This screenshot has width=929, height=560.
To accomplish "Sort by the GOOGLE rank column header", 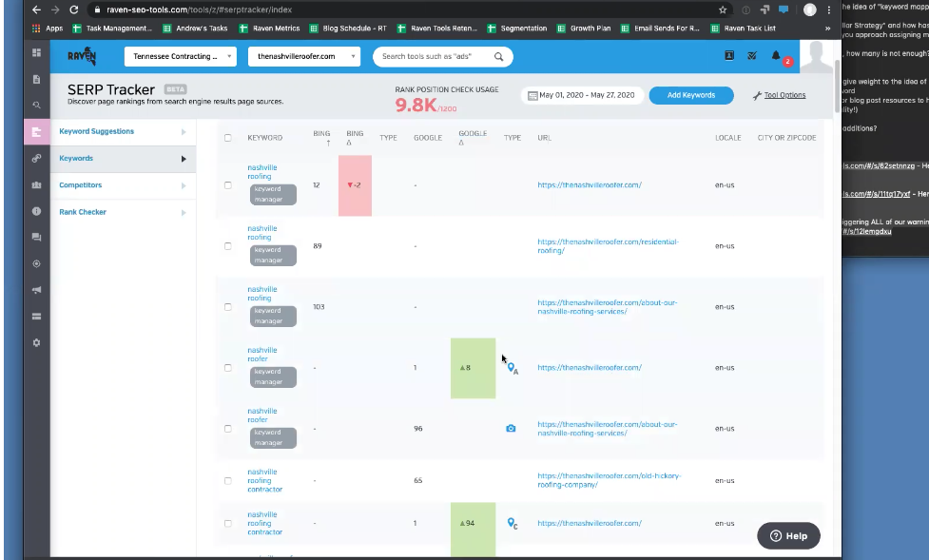I will click(x=428, y=138).
